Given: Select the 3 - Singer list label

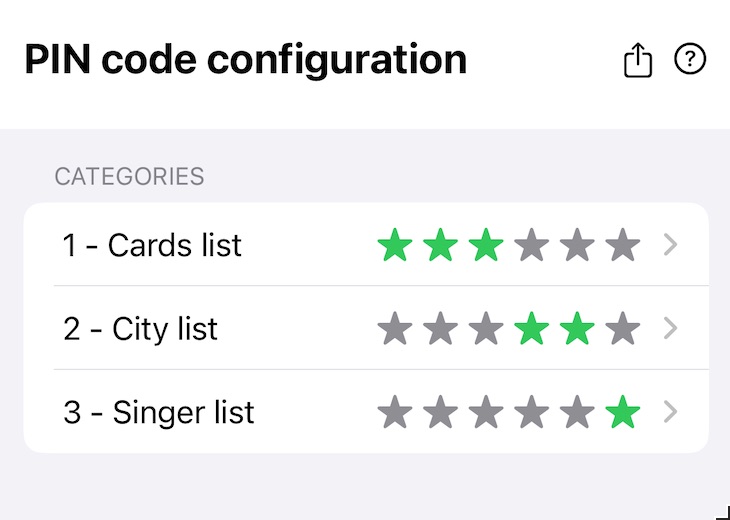Looking at the screenshot, I should [159, 412].
